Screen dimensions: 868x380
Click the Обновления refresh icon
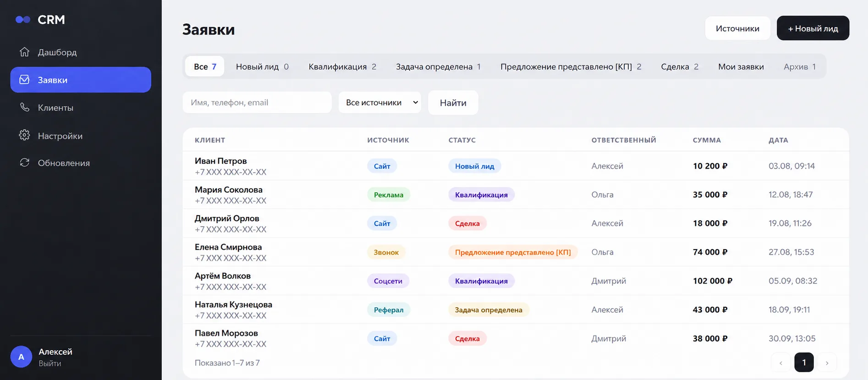[x=25, y=163]
